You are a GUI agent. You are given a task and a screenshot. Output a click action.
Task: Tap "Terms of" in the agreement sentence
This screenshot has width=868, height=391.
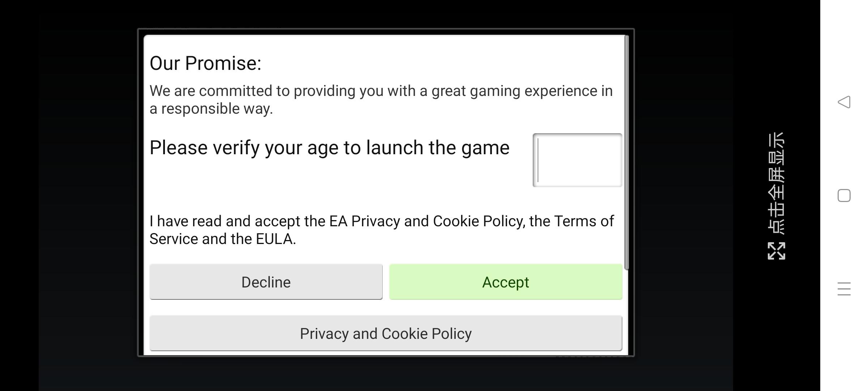(x=584, y=221)
